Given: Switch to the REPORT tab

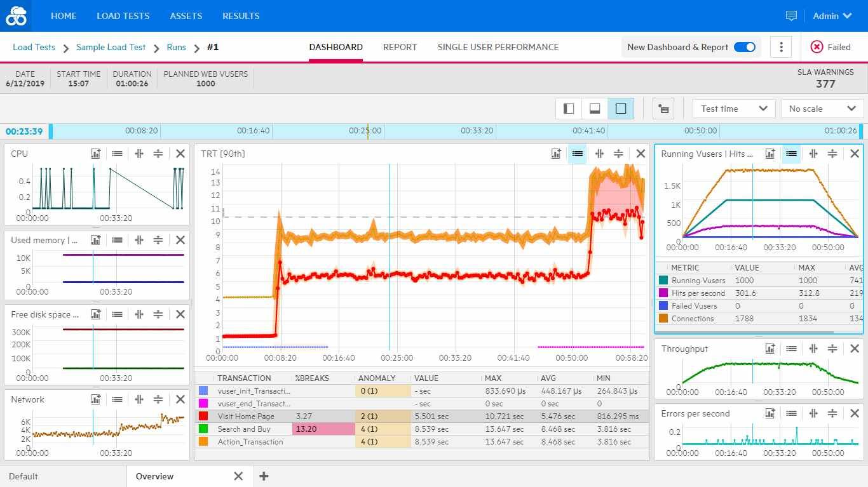Looking at the screenshot, I should (x=400, y=47).
